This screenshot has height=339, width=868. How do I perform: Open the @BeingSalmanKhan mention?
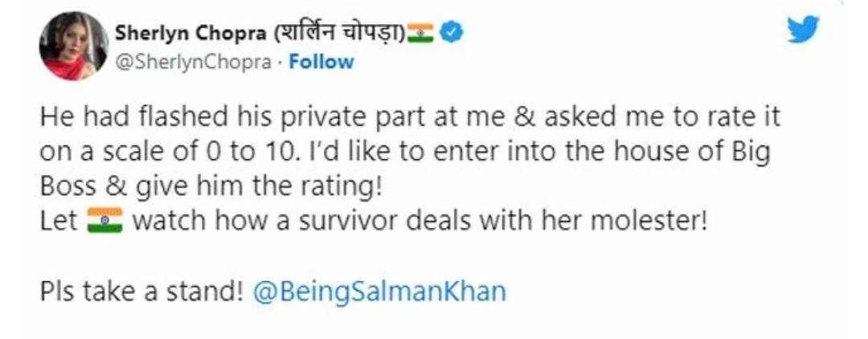pyautogui.click(x=379, y=291)
